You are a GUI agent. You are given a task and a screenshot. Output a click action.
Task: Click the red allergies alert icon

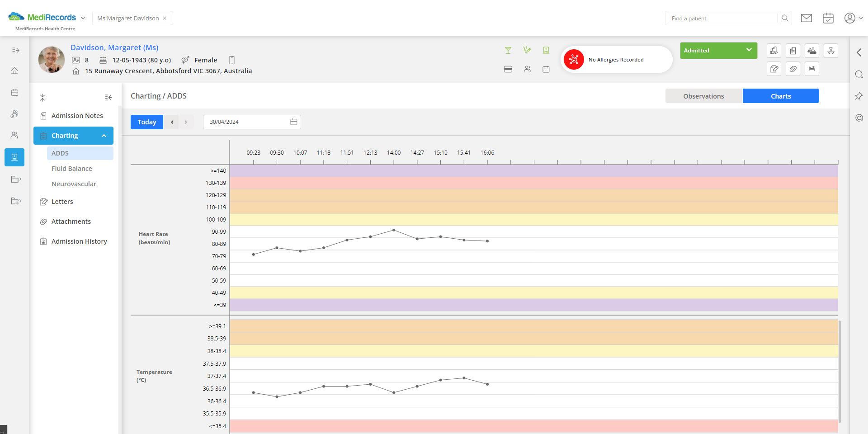click(574, 59)
